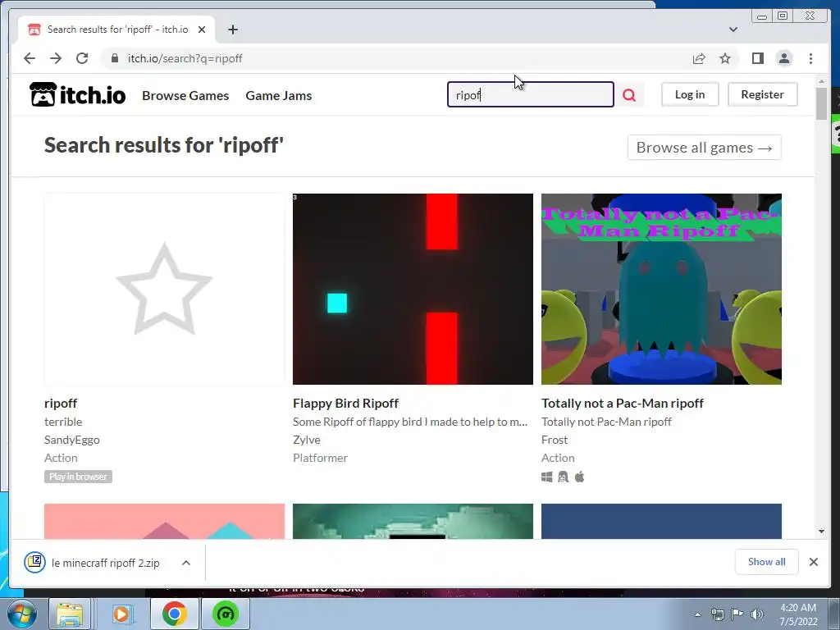Screen dimensions: 840x630
Task: Click the Linux platform icon
Action: click(563, 477)
